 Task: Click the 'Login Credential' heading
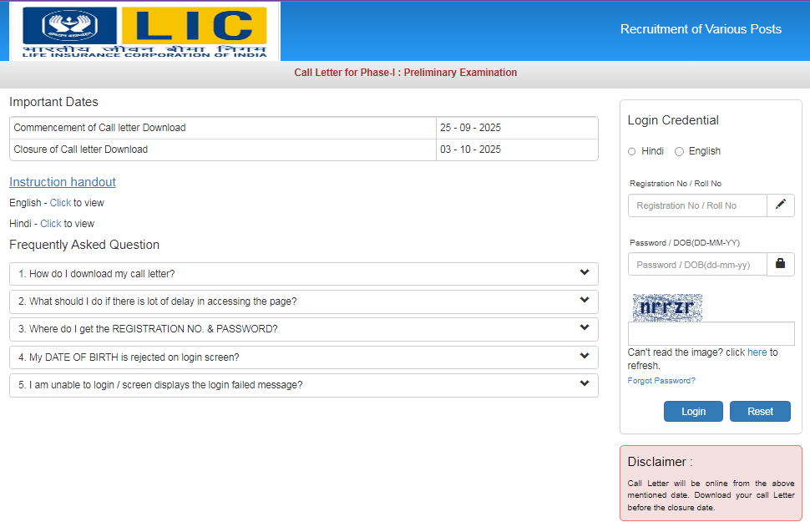click(673, 120)
